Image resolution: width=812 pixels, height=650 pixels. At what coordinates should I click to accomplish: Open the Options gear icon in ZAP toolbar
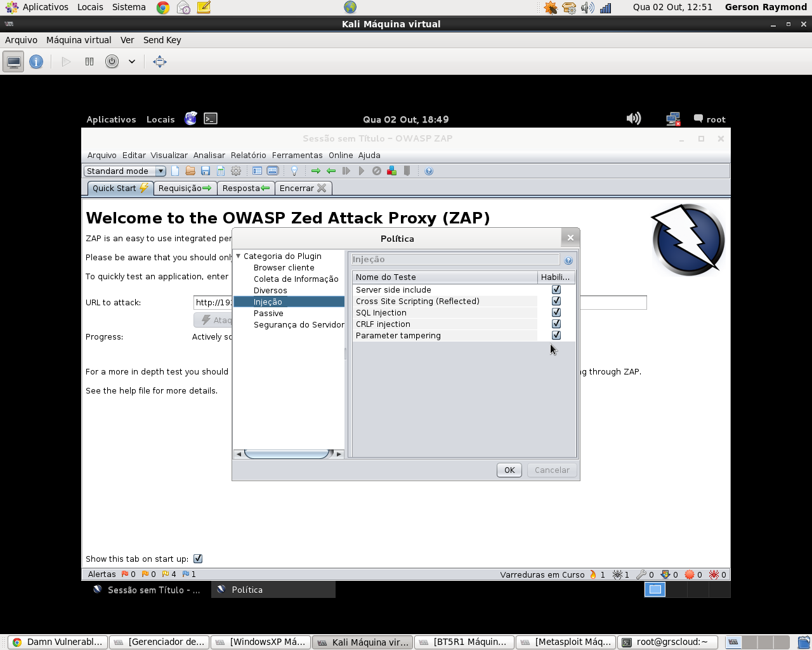pyautogui.click(x=236, y=171)
